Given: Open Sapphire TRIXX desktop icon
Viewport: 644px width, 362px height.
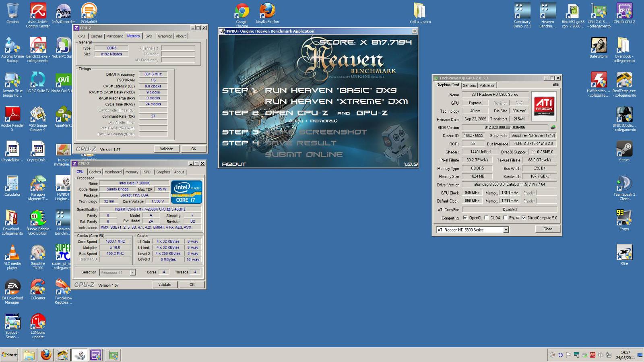Looking at the screenshot, I should [x=38, y=257].
